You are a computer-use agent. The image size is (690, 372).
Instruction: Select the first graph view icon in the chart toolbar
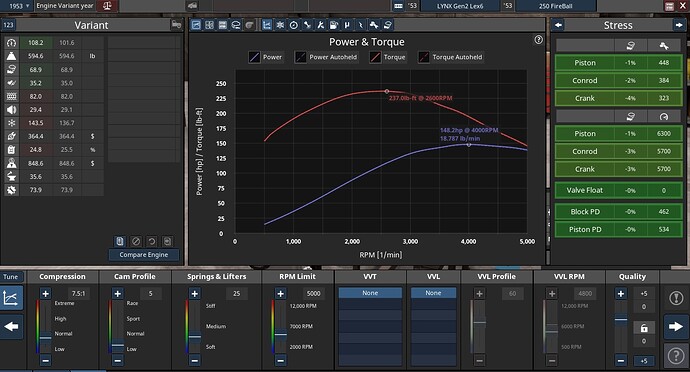click(x=196, y=25)
